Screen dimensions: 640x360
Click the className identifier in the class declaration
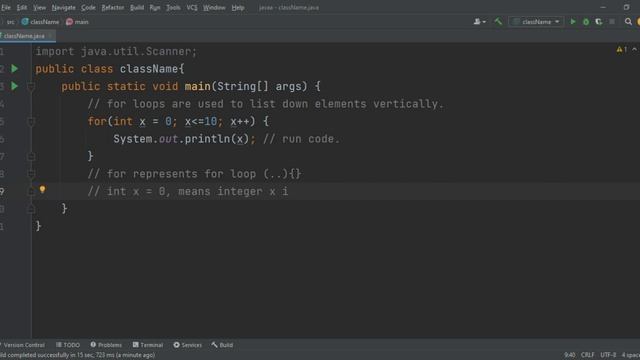pos(149,69)
